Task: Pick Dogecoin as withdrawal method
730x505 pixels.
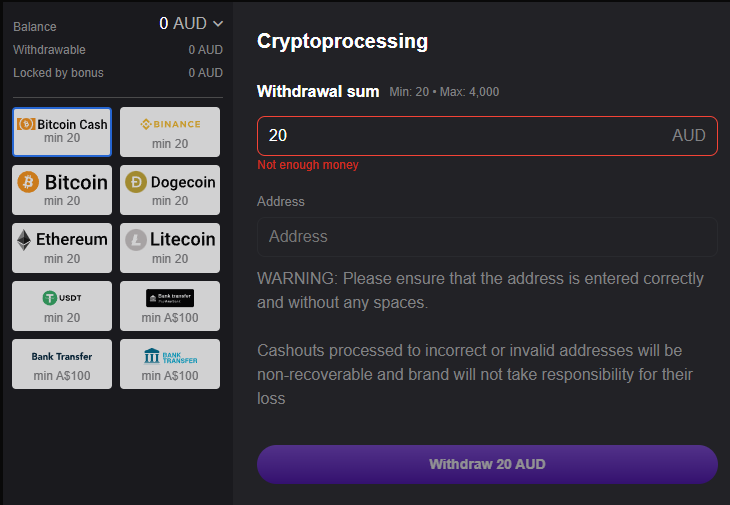Action: pyautogui.click(x=170, y=190)
